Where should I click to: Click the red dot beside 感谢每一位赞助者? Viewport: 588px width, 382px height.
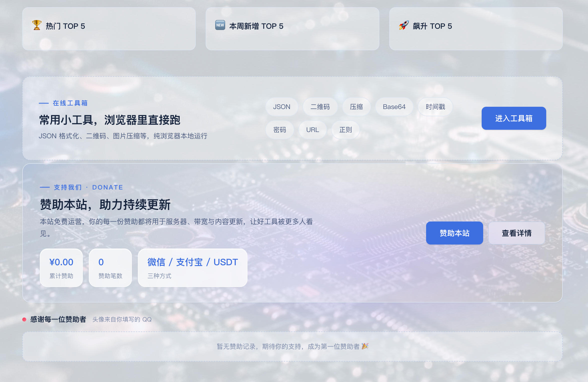24,319
